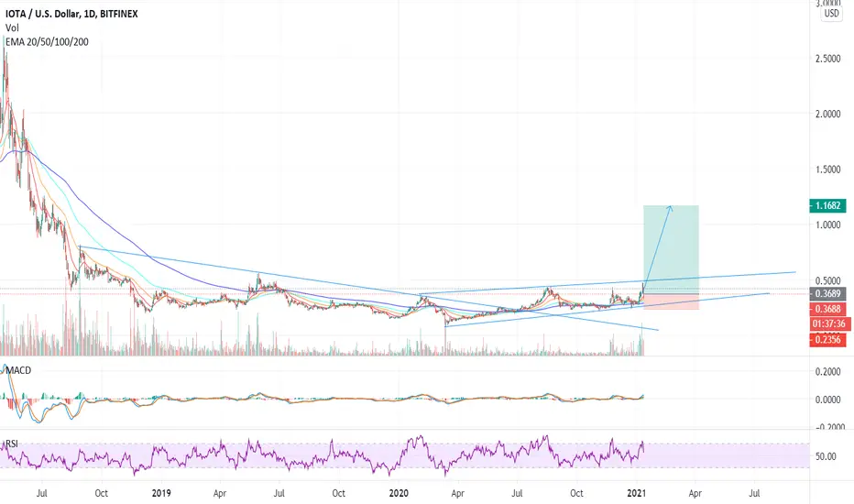
Task: Click the red stop-loss zone of position
Action: [671, 301]
